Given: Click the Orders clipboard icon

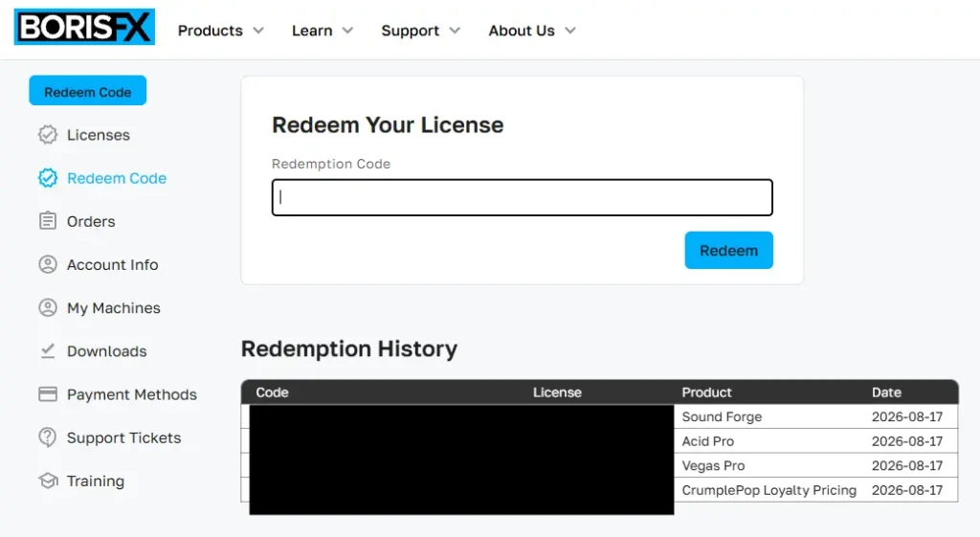Looking at the screenshot, I should [48, 221].
